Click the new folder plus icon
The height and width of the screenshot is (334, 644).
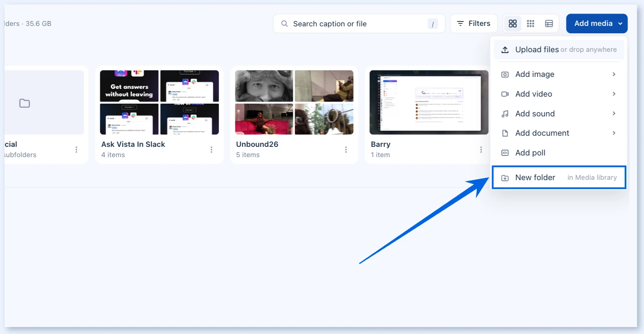(505, 178)
